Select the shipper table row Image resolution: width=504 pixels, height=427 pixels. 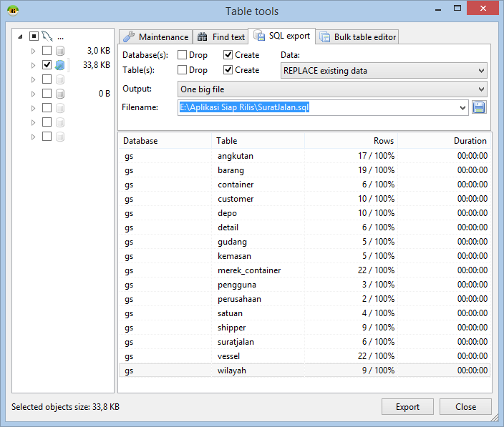(305, 328)
